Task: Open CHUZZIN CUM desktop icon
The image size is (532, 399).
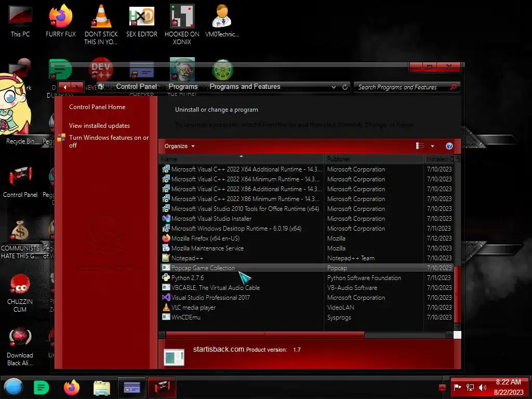Action: [20, 292]
